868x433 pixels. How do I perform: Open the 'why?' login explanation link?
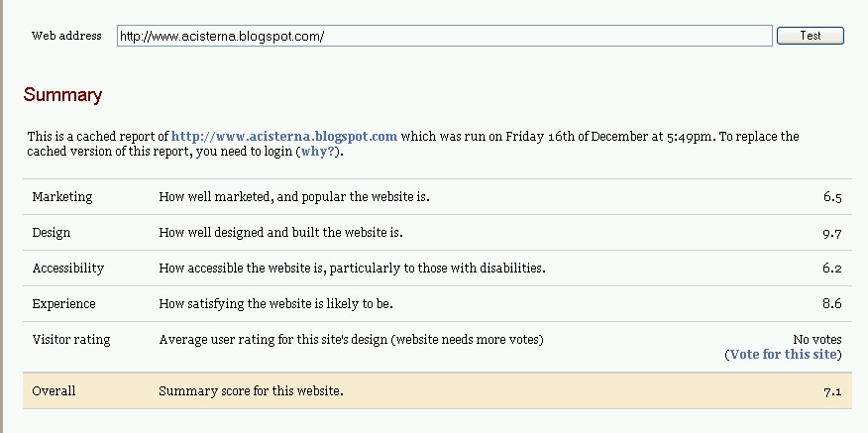318,152
